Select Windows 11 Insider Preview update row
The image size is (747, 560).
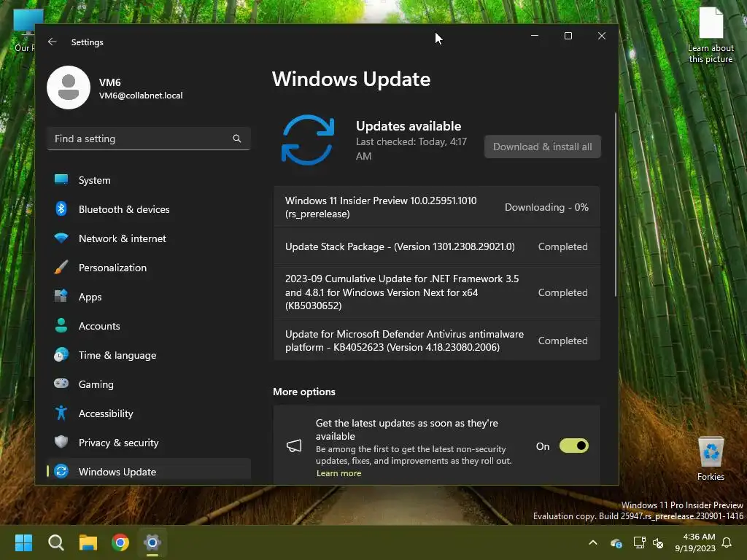coord(437,207)
